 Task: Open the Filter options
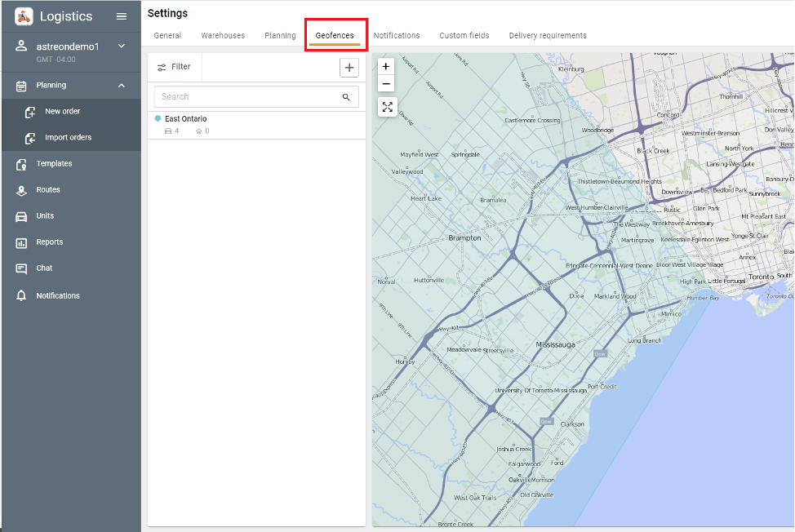[174, 67]
